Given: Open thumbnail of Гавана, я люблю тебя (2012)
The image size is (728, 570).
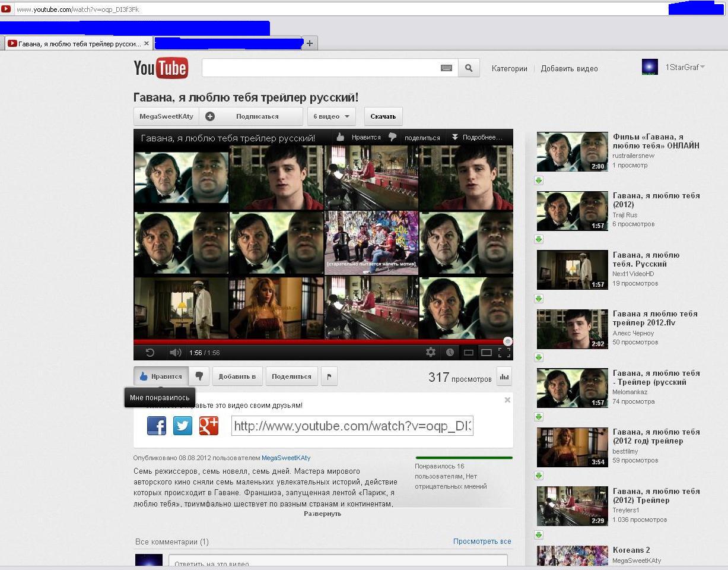Looking at the screenshot, I should (573, 211).
